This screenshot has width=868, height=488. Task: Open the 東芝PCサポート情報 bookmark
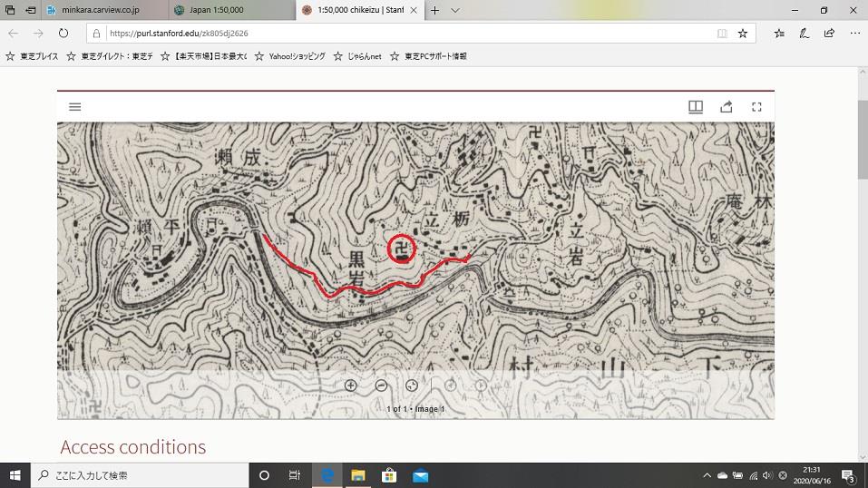(428, 56)
